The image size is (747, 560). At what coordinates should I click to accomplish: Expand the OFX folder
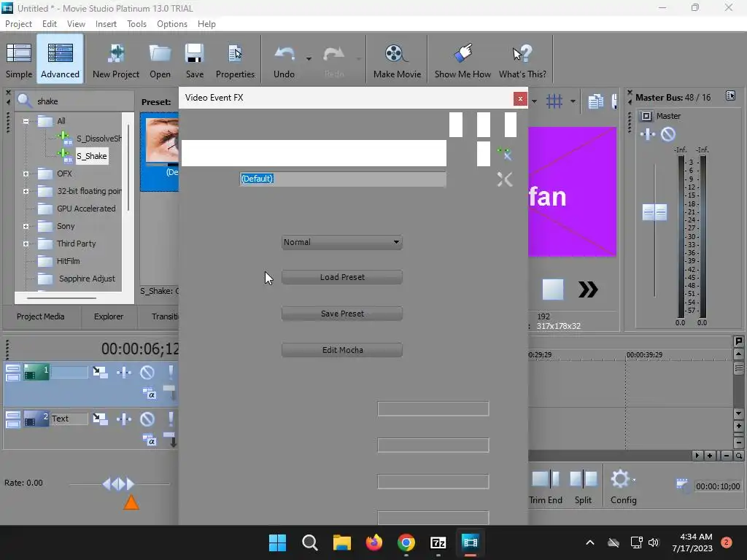pyautogui.click(x=26, y=174)
